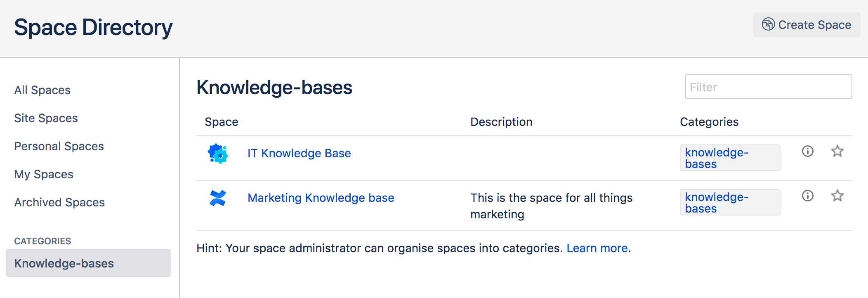Go to Personal Spaces
Viewport: 868px width, 298px height.
[59, 147]
